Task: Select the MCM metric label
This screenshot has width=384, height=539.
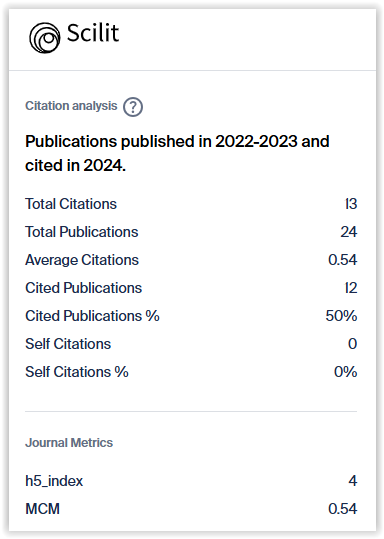Action: [43, 509]
